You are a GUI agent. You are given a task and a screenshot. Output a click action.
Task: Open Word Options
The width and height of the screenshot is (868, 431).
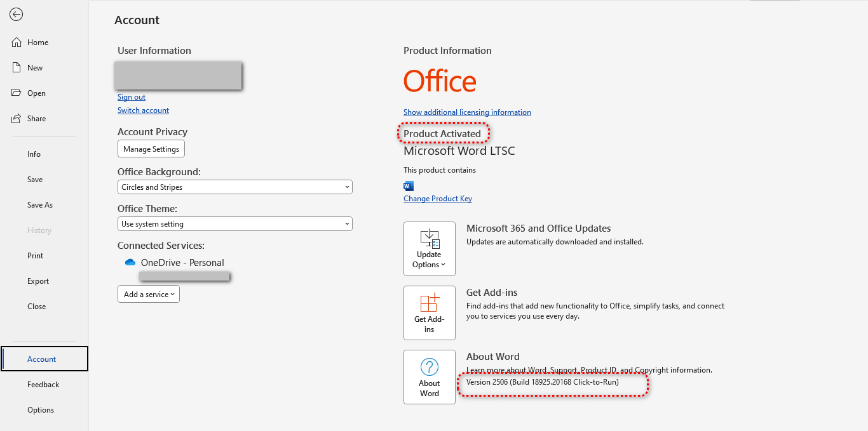pos(41,410)
